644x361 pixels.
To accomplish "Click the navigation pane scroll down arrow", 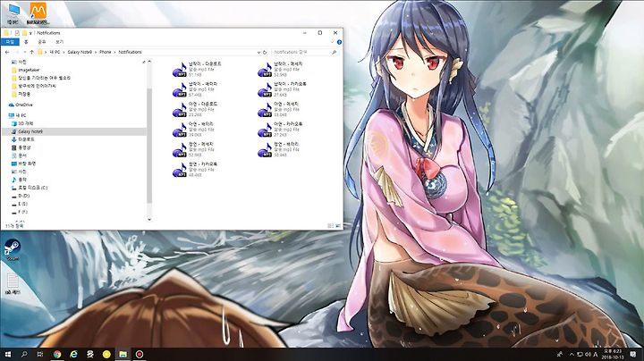I will (149, 220).
